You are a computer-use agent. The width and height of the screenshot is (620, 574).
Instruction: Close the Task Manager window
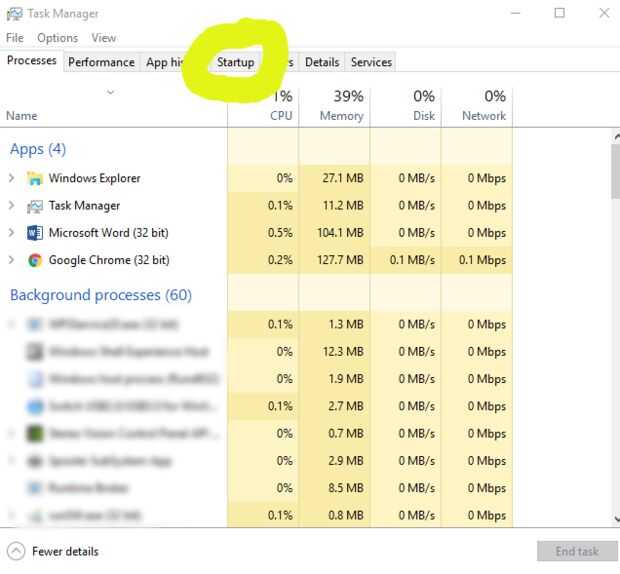pyautogui.click(x=604, y=13)
